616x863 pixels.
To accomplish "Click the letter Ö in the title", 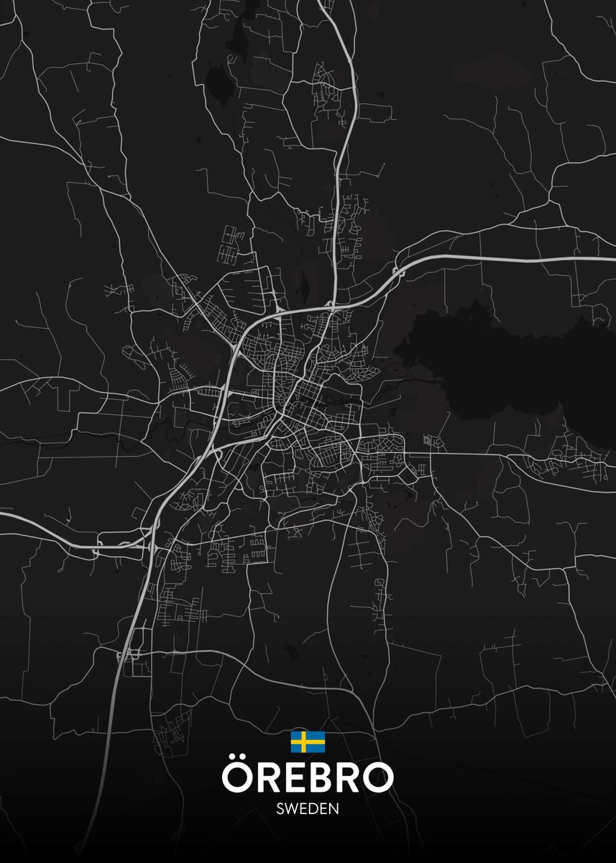I will coord(236,775).
